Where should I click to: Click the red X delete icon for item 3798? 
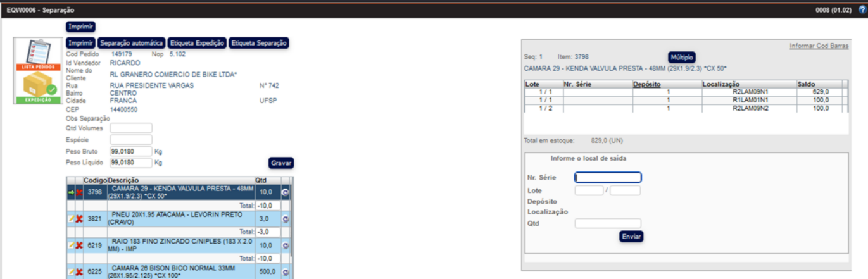[79, 192]
